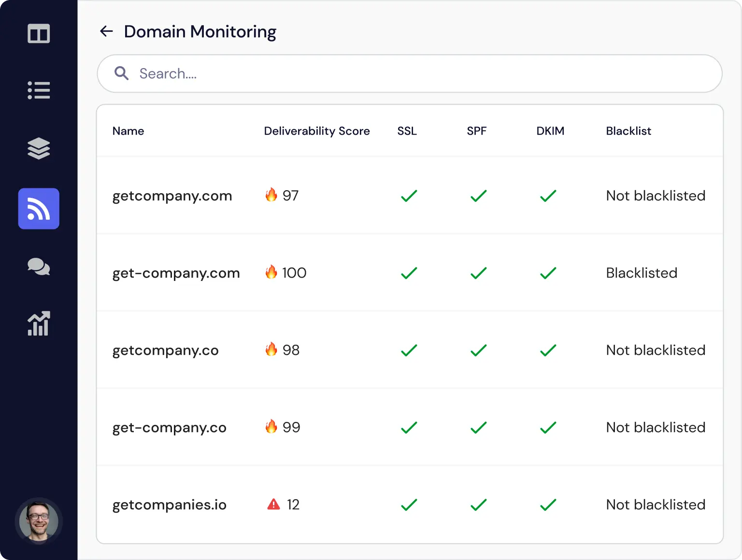Go back using the left arrow
742x560 pixels.
(106, 31)
